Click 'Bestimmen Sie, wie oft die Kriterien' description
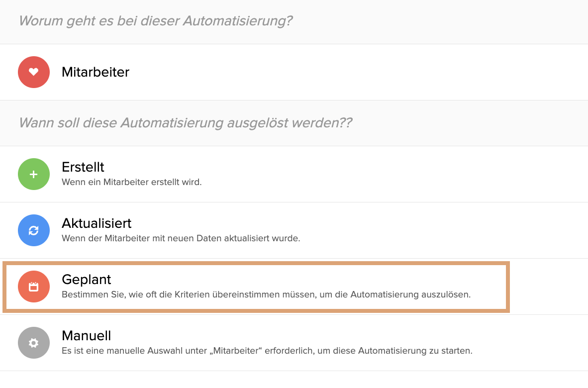Image resolution: width=588 pixels, height=388 pixels. pyautogui.click(x=266, y=294)
